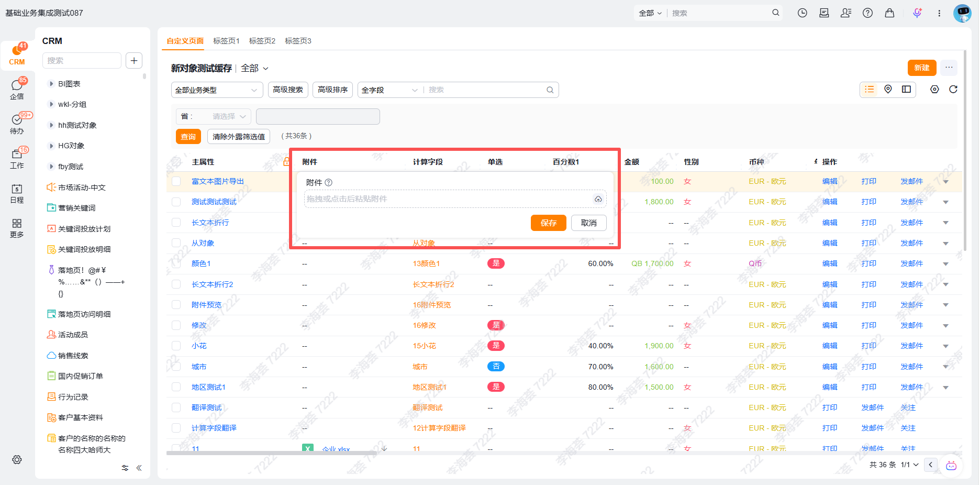Image resolution: width=980 pixels, height=485 pixels.
Task: Expand the HG对象 tree group
Action: pos(51,146)
